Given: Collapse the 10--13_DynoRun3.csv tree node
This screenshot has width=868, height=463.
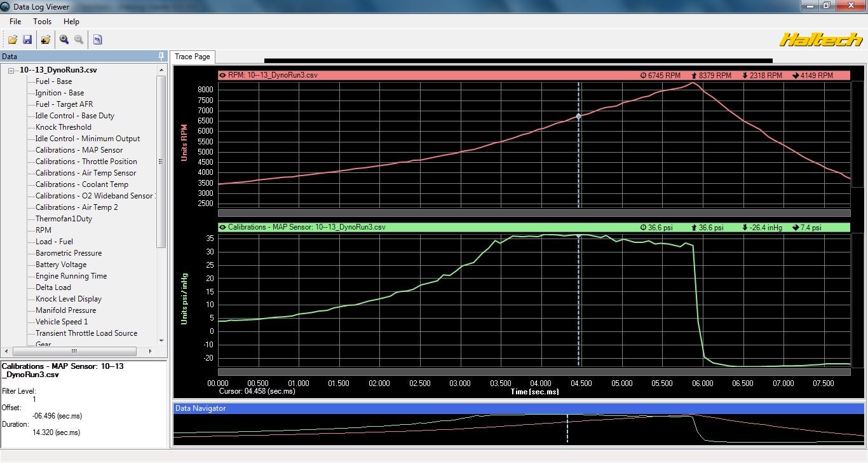Looking at the screenshot, I should [x=11, y=70].
